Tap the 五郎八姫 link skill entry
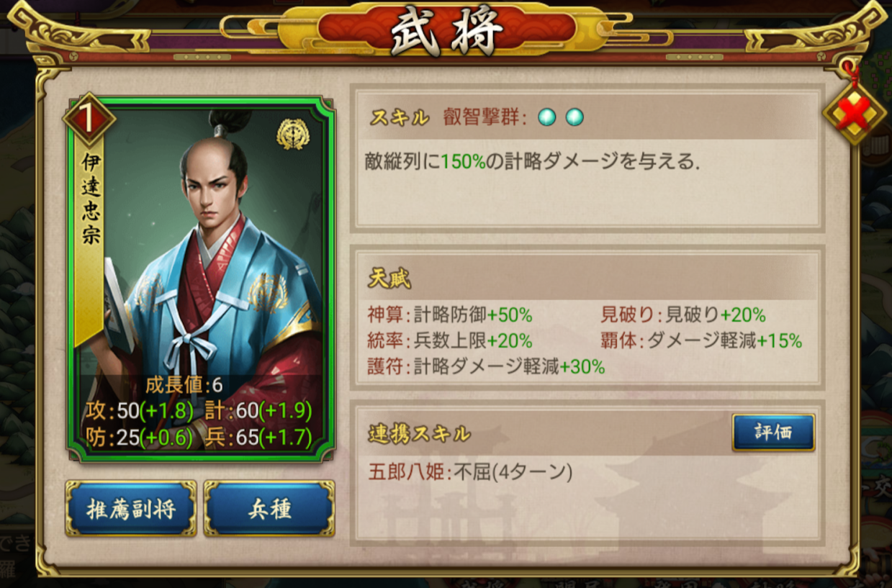 point(470,472)
